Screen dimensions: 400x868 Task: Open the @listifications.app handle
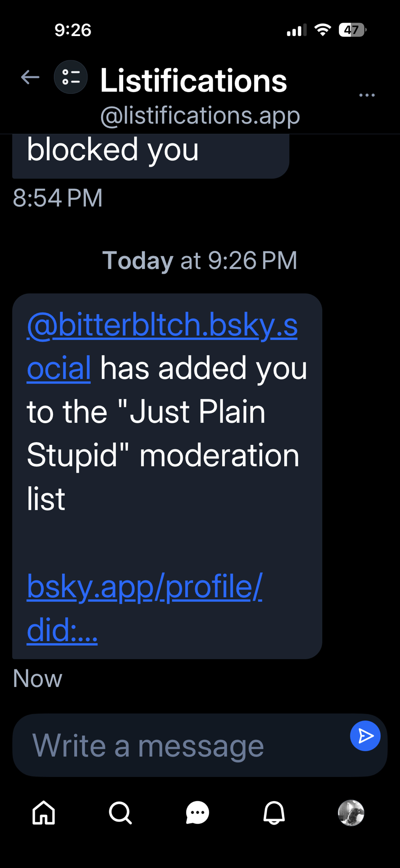[x=200, y=115]
